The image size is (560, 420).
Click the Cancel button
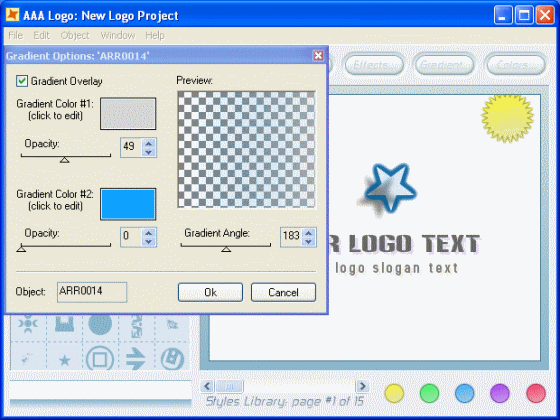[283, 292]
